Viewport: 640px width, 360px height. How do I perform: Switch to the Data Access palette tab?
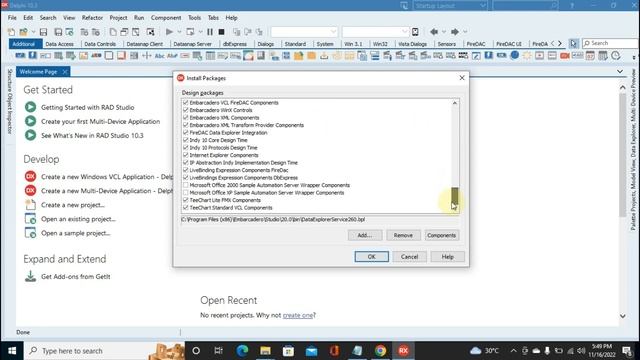(60, 44)
